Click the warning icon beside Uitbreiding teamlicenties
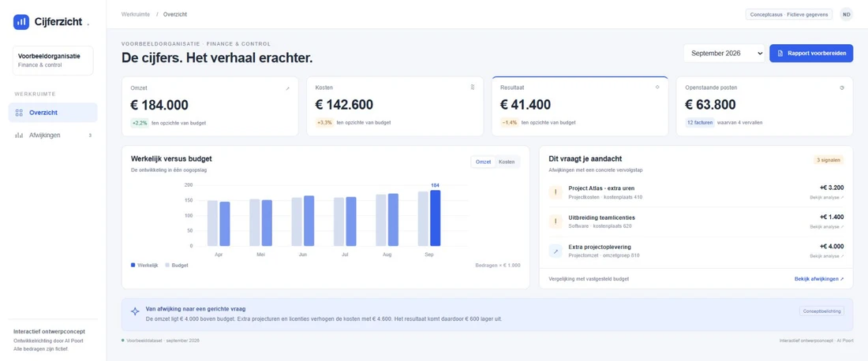Screen dimensions: 868x361 [x=556, y=221]
